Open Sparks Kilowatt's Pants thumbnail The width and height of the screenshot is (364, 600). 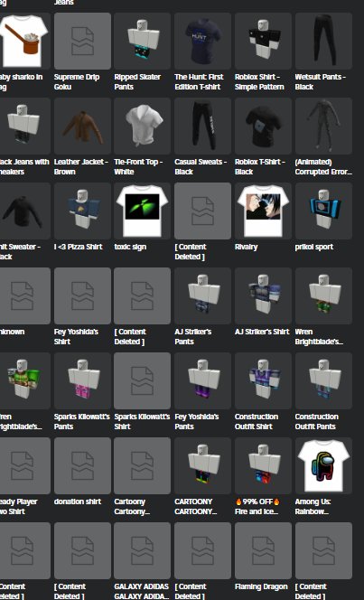tap(82, 380)
